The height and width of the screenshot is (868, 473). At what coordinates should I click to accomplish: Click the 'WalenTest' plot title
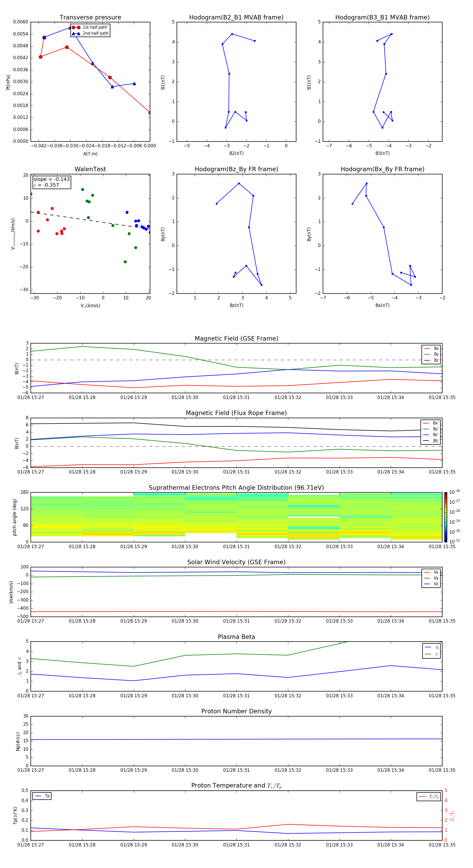click(x=90, y=169)
